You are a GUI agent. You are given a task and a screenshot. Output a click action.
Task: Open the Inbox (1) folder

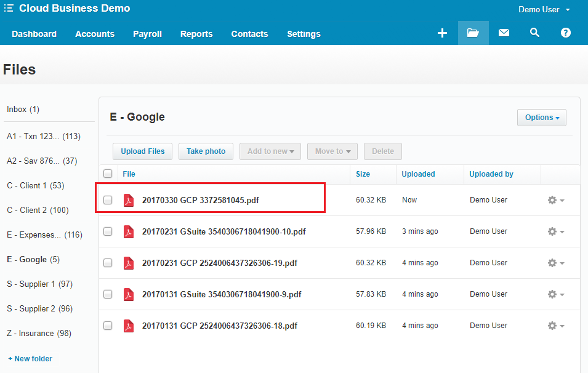pos(23,110)
